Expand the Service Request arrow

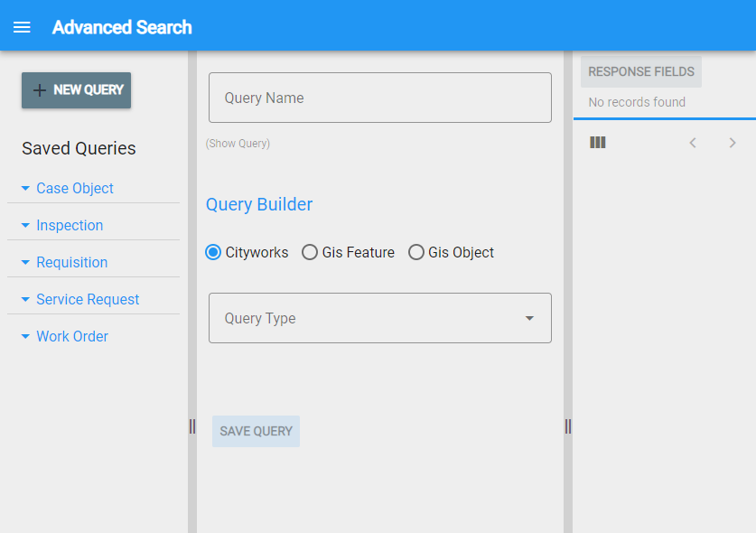click(25, 300)
